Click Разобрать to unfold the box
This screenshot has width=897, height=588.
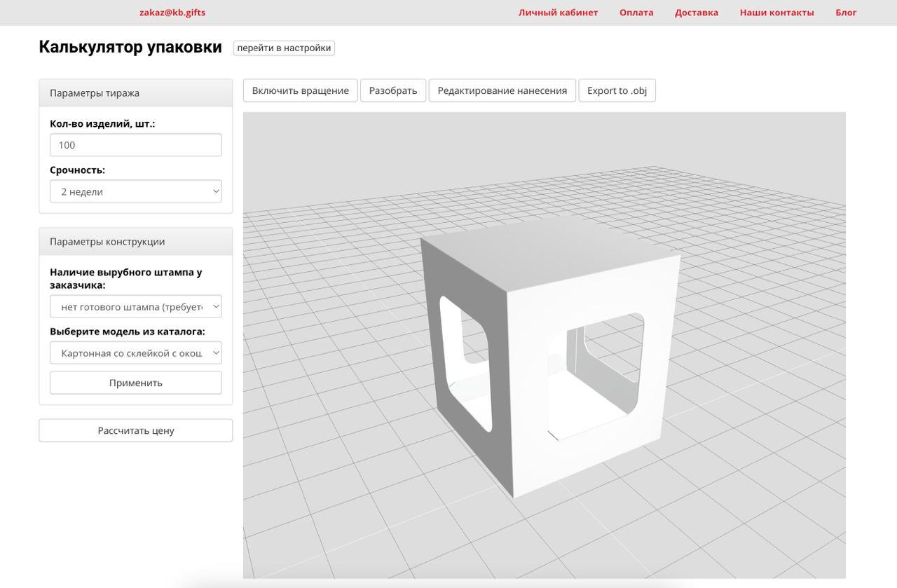tap(392, 90)
